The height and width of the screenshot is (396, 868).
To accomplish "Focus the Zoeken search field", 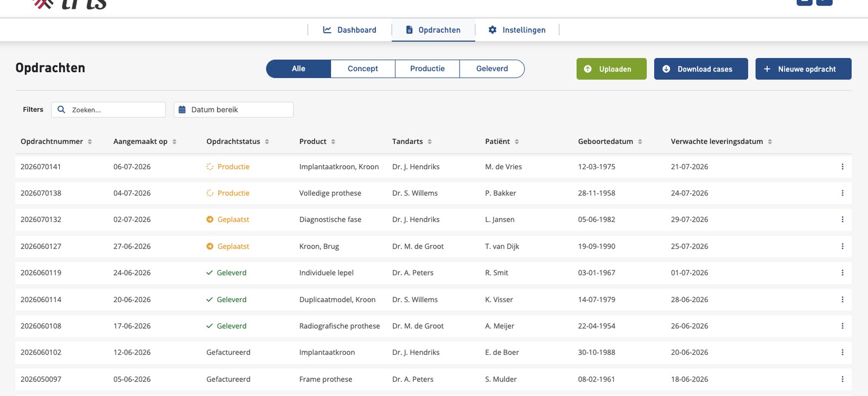I will pos(108,110).
